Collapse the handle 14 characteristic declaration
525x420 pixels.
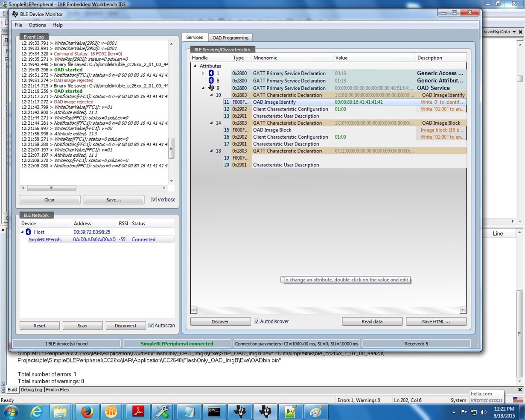tap(211, 123)
